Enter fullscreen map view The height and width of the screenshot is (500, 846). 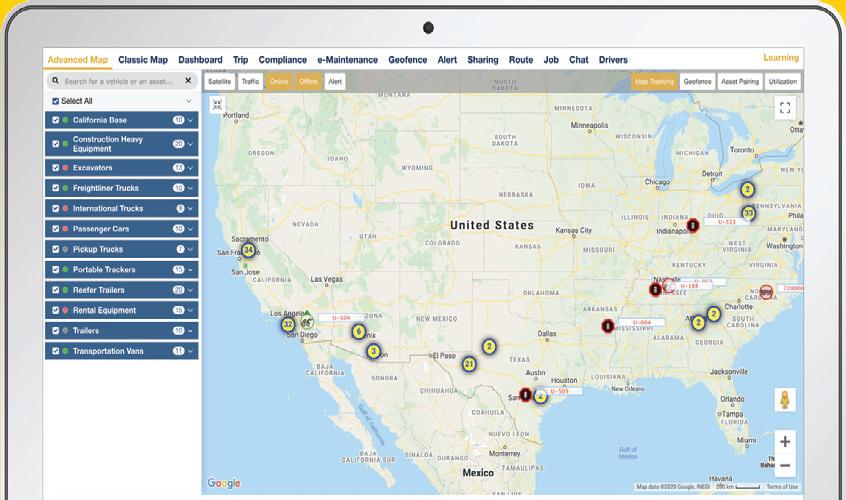click(x=785, y=107)
